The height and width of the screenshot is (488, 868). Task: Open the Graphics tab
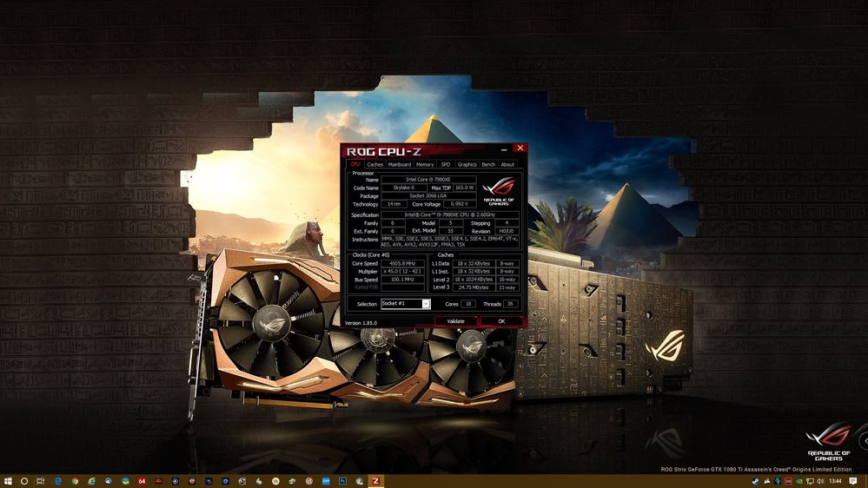pyautogui.click(x=467, y=164)
